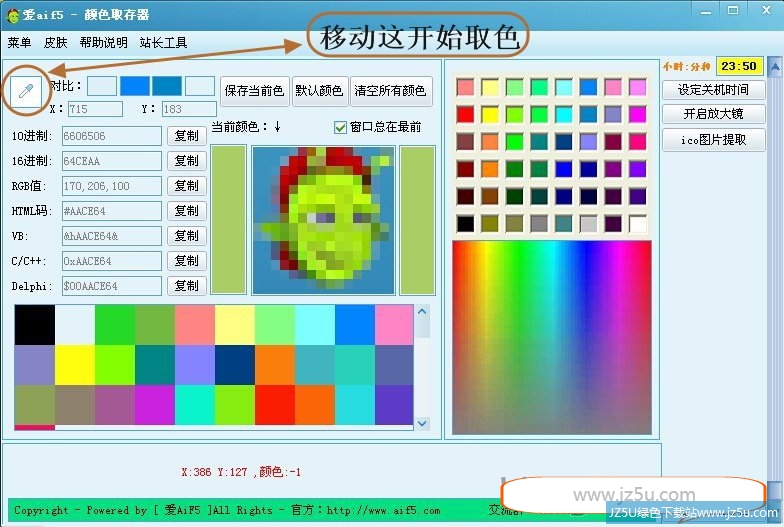Click the 10进制 field showing 6606506
The width and height of the screenshot is (784, 527).
click(x=112, y=136)
